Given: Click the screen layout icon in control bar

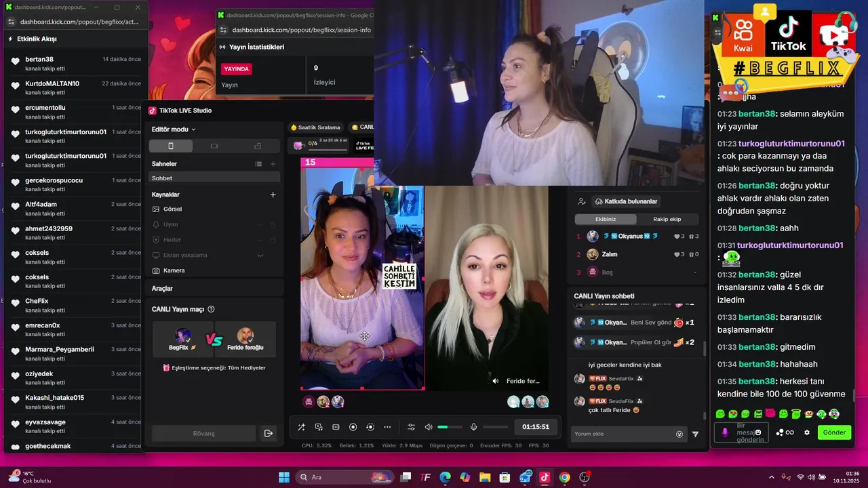Looking at the screenshot, I should pos(336,427).
